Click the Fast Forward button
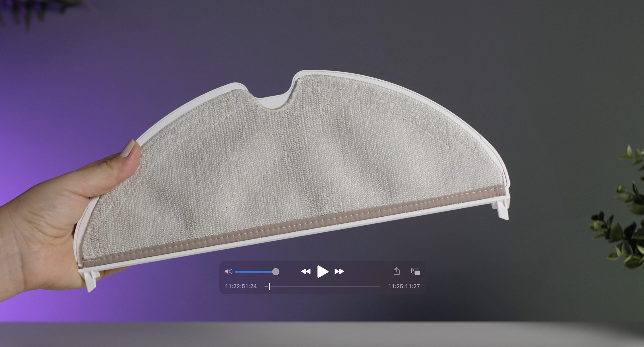644x347 pixels. click(339, 271)
